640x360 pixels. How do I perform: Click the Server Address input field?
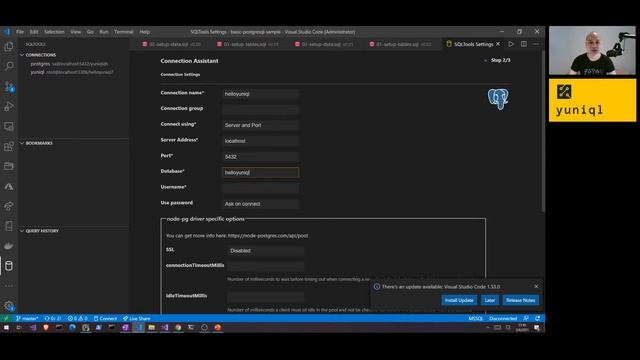(x=260, y=141)
